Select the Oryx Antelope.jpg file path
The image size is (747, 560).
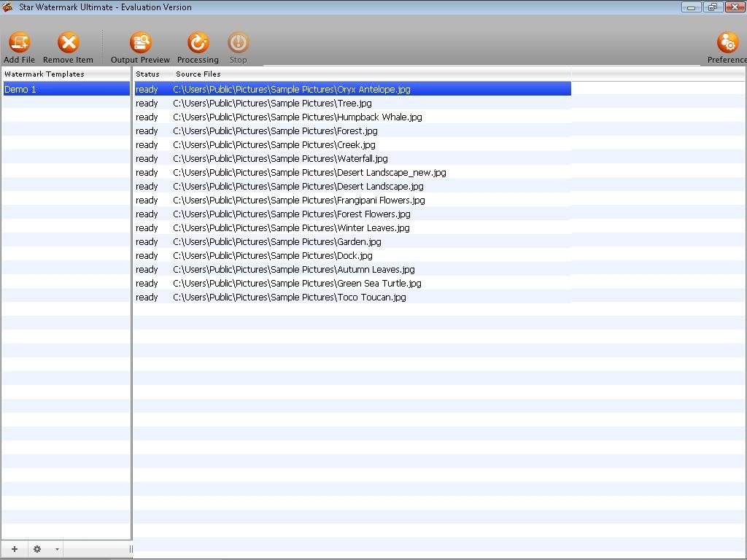292,89
